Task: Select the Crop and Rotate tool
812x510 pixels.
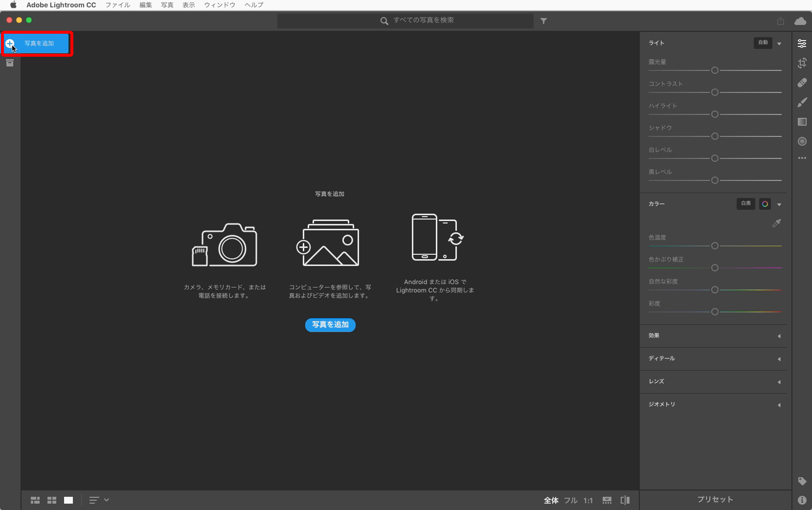Action: click(x=802, y=63)
